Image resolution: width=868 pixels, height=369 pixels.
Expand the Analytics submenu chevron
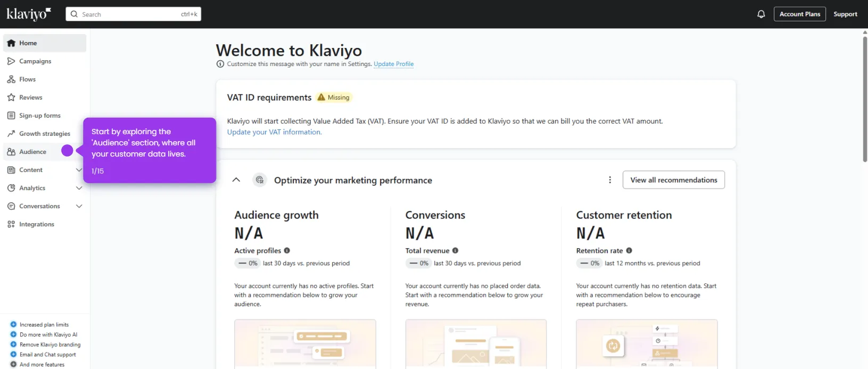(x=79, y=188)
